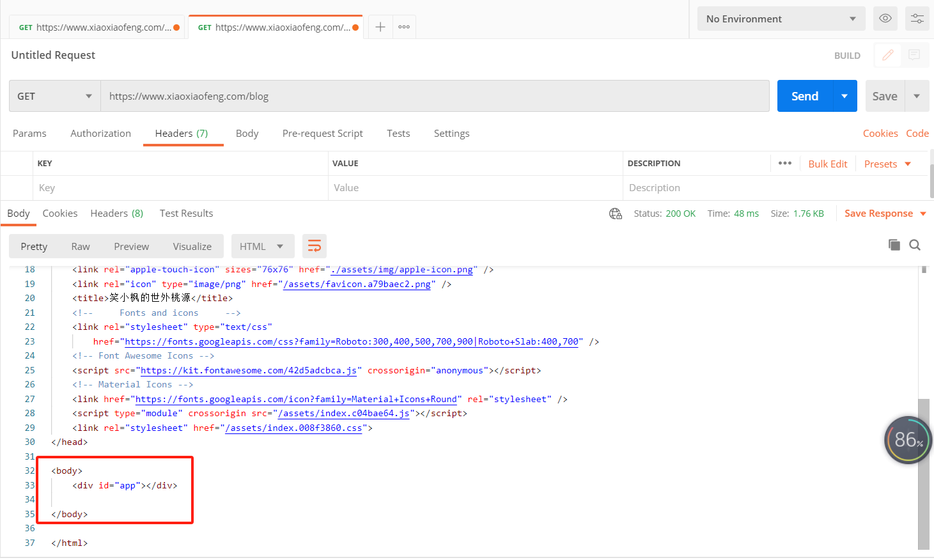The height and width of the screenshot is (560, 934).
Task: Open the fonts.googleapis.com css link on line 23
Action: (352, 341)
